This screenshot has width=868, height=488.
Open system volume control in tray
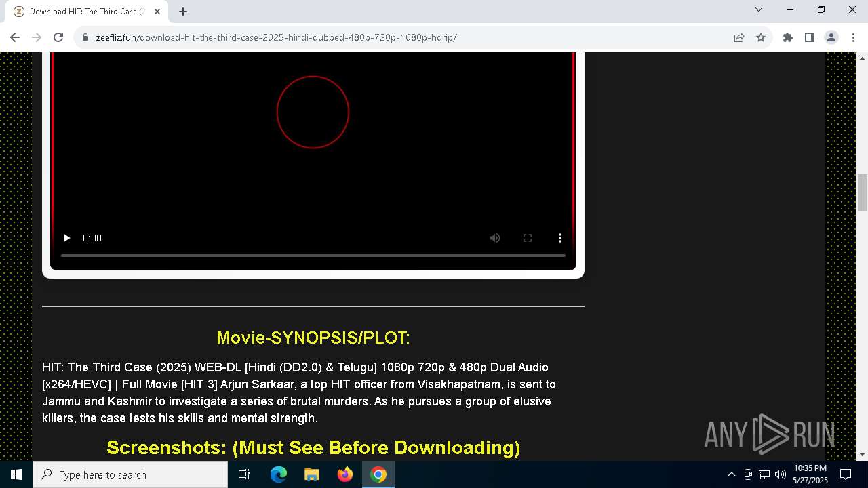click(781, 474)
